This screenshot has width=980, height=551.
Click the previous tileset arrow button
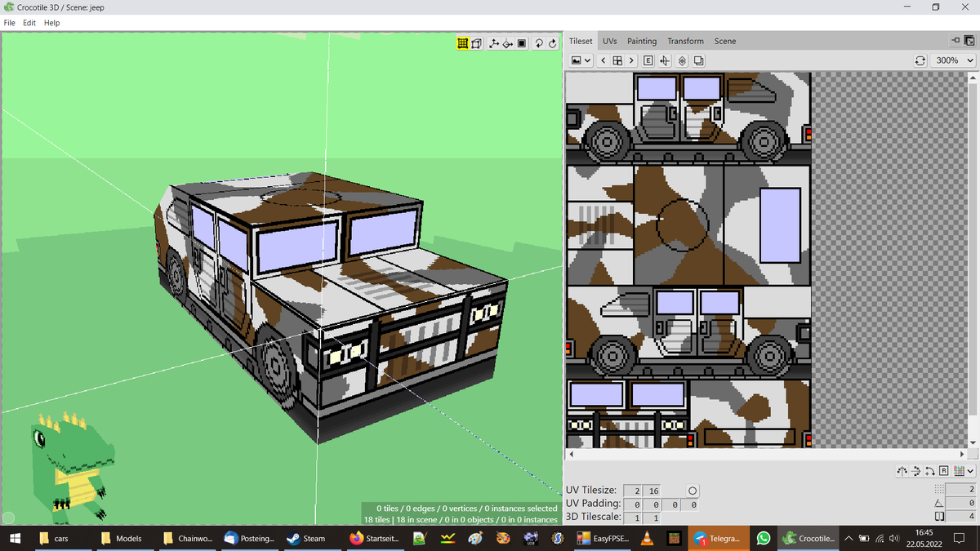pyautogui.click(x=603, y=60)
